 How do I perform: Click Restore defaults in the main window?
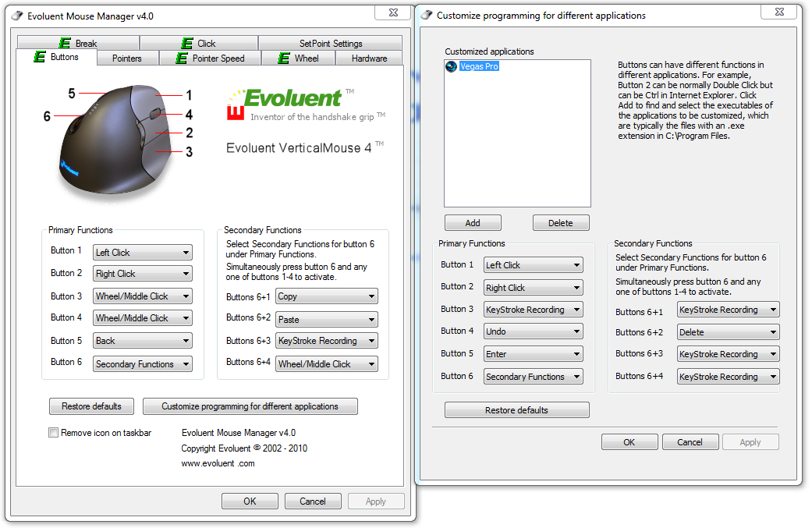click(91, 406)
